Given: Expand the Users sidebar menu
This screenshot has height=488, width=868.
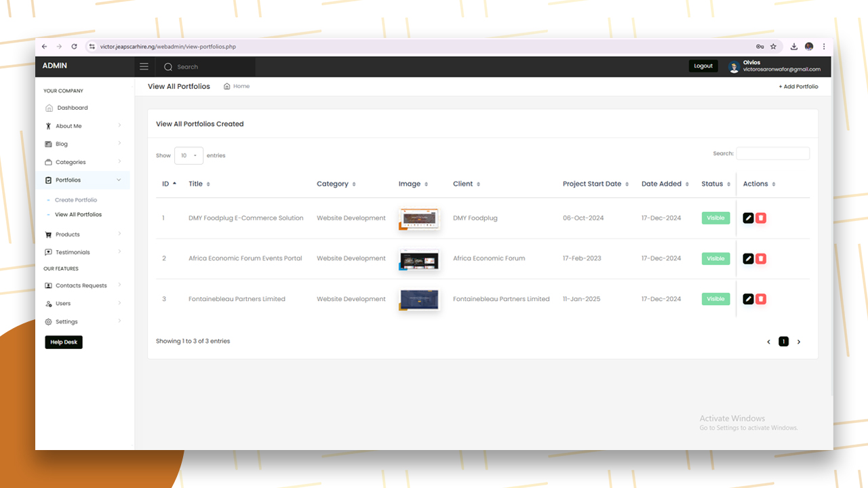Looking at the screenshot, I should tap(82, 304).
